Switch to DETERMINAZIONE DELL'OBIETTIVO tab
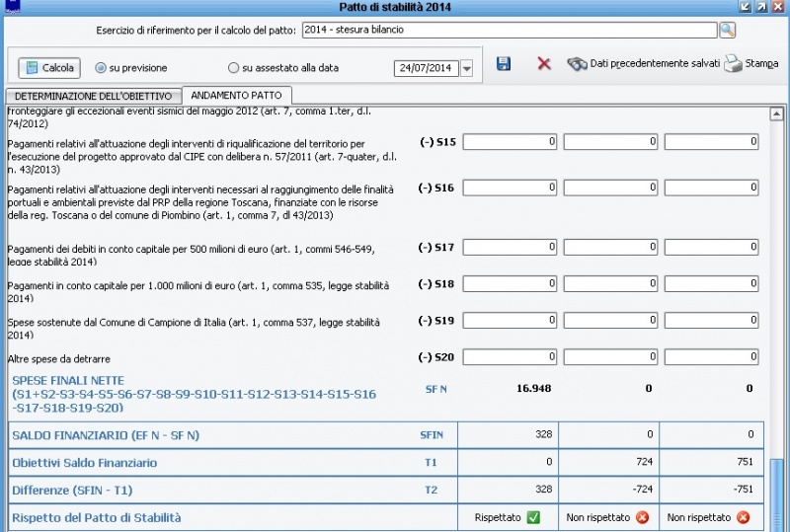The height and width of the screenshot is (532, 790). click(x=93, y=96)
